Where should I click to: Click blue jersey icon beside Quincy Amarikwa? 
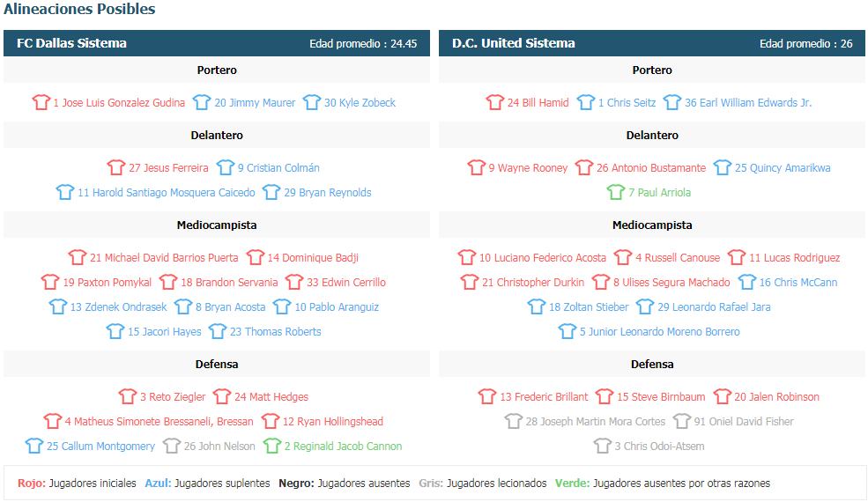click(x=723, y=167)
